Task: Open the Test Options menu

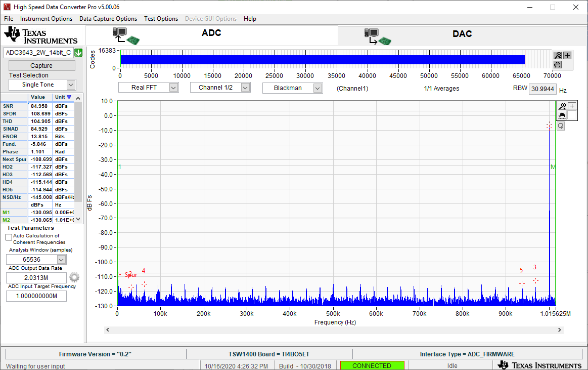Action: tap(161, 19)
